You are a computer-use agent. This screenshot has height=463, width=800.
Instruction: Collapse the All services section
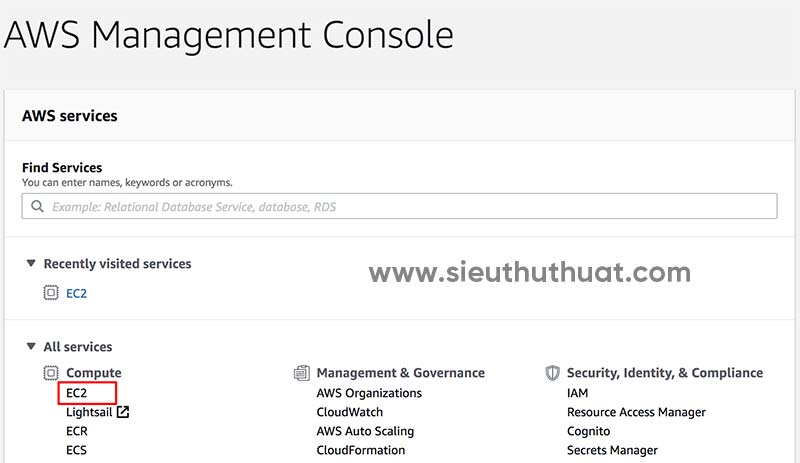coord(31,347)
